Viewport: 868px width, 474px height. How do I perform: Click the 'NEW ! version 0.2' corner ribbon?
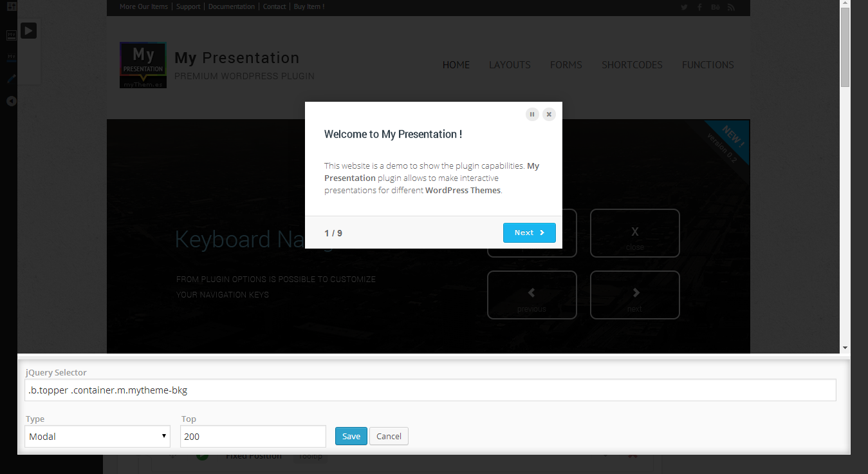coord(728,142)
